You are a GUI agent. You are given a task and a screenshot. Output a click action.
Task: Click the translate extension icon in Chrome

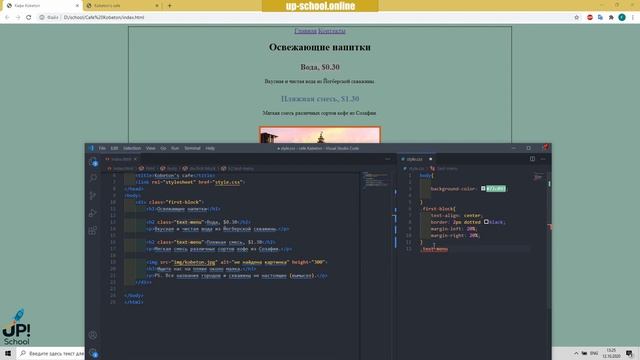point(600,17)
